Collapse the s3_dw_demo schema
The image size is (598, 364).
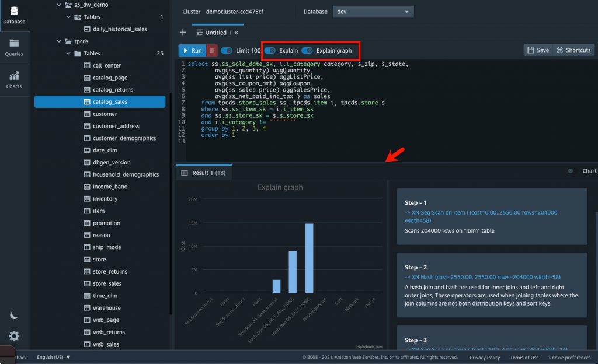[x=59, y=5]
